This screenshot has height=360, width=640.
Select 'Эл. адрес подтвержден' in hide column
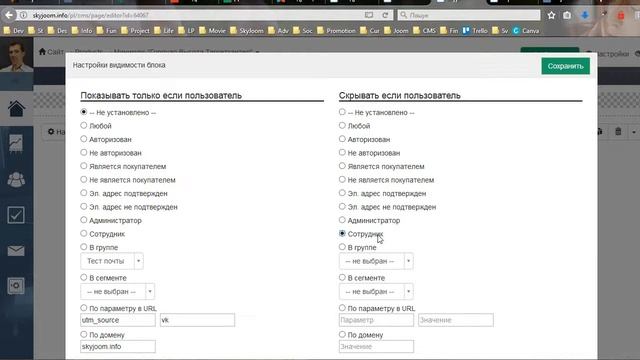(x=342, y=193)
